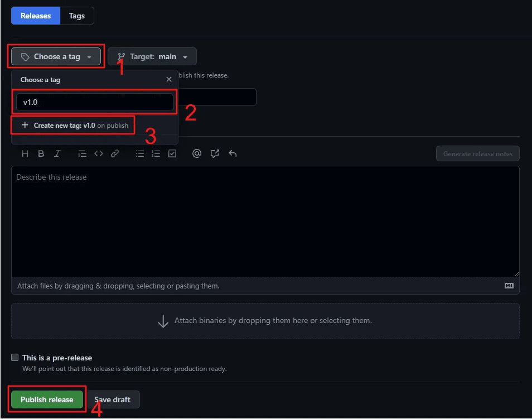
Task: Mention a user with @ icon
Action: click(x=197, y=154)
